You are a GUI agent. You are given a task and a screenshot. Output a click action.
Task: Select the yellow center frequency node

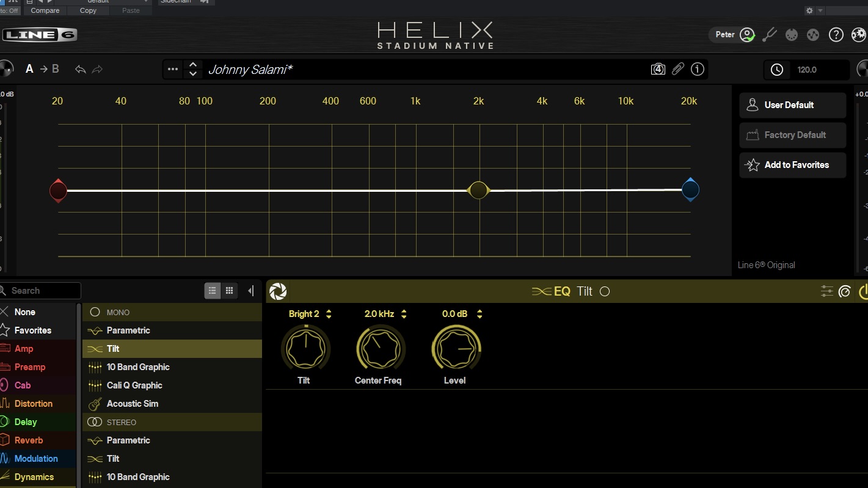point(479,191)
